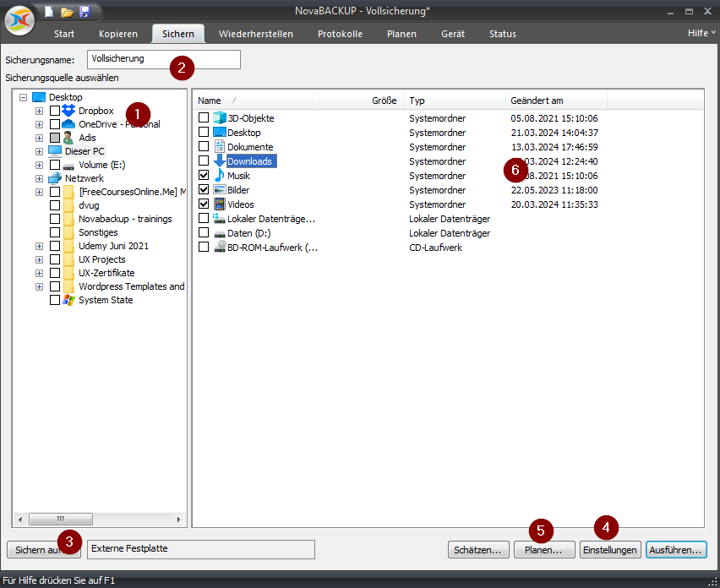This screenshot has width=720, height=588.
Task: Click the Planen... button at bottom
Action: coord(543,550)
